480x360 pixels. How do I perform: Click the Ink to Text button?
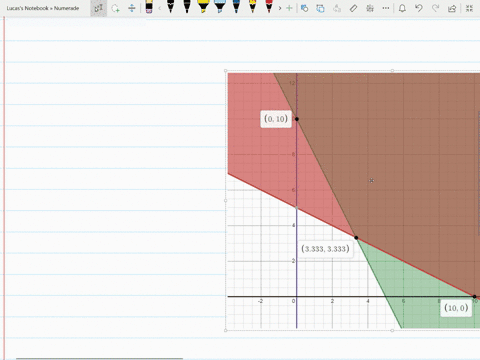tap(337, 8)
